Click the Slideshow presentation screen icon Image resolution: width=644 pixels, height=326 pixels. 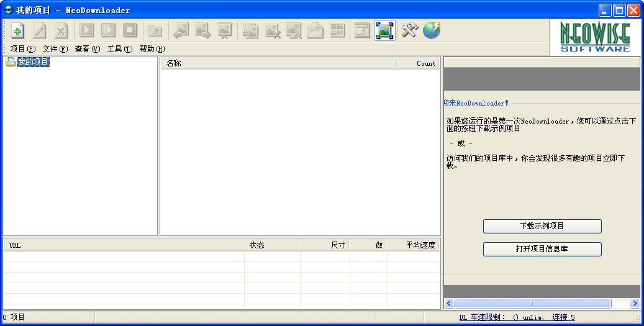225,30
